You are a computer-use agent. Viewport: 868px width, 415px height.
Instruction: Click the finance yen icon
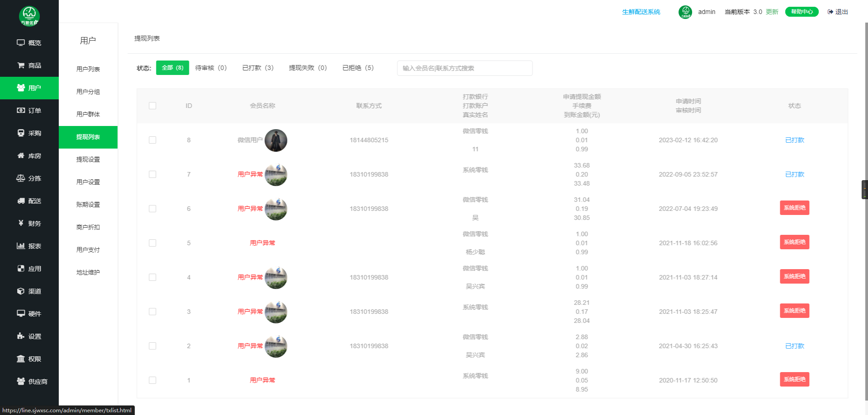coord(21,223)
